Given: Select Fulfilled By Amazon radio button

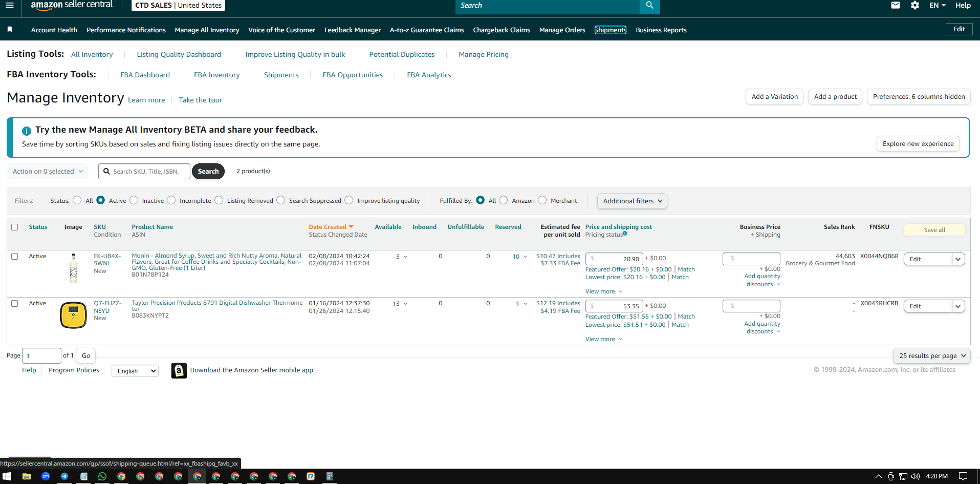Looking at the screenshot, I should [504, 200].
